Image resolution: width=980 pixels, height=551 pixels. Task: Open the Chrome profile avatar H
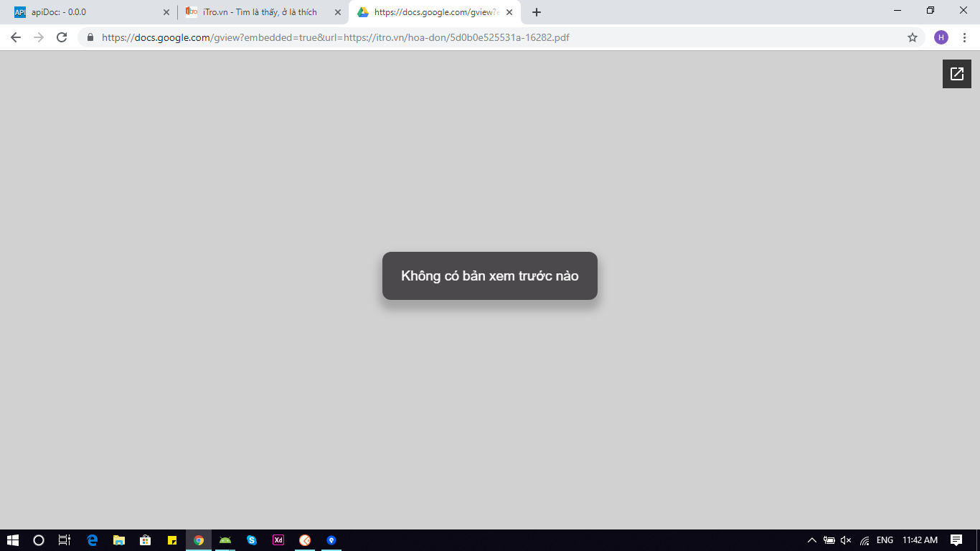point(941,37)
